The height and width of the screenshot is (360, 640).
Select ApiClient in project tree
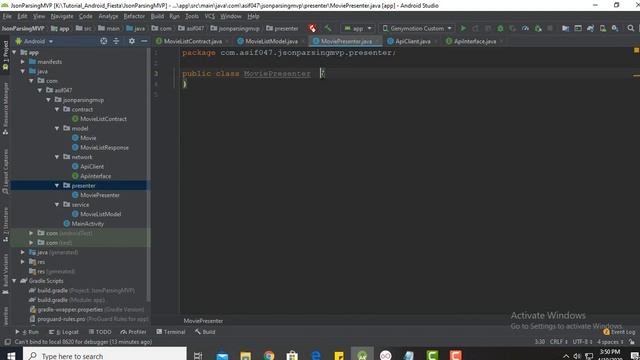point(92,167)
